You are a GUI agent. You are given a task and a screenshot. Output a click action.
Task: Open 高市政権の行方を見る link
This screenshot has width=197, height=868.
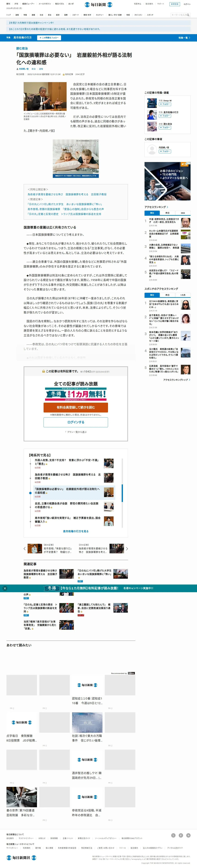click(76, 531)
